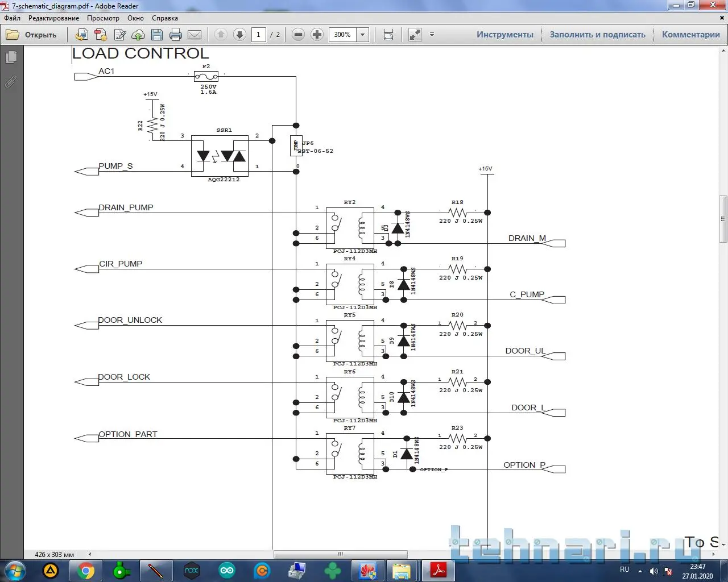Click the email envelope icon in toolbar

coord(195,35)
